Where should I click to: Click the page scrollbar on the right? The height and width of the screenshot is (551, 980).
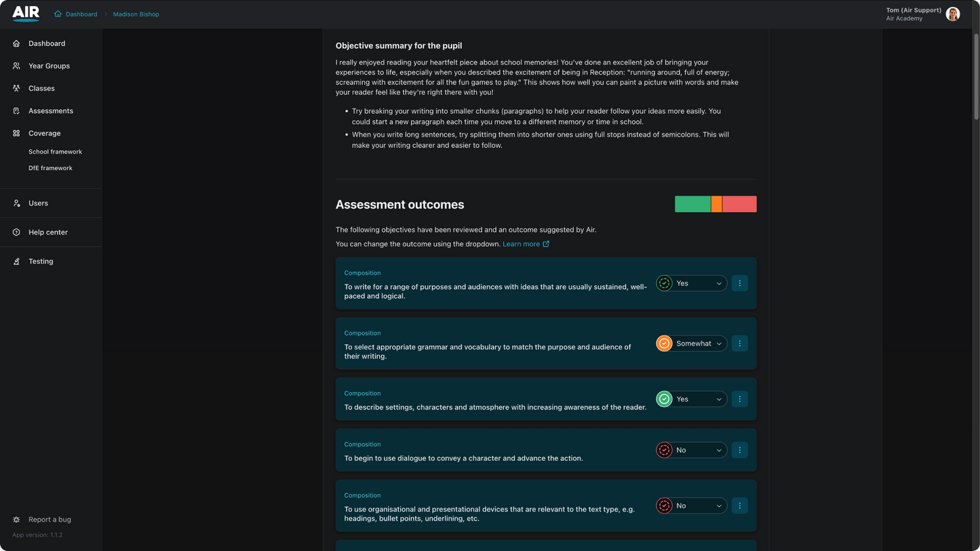[975, 61]
